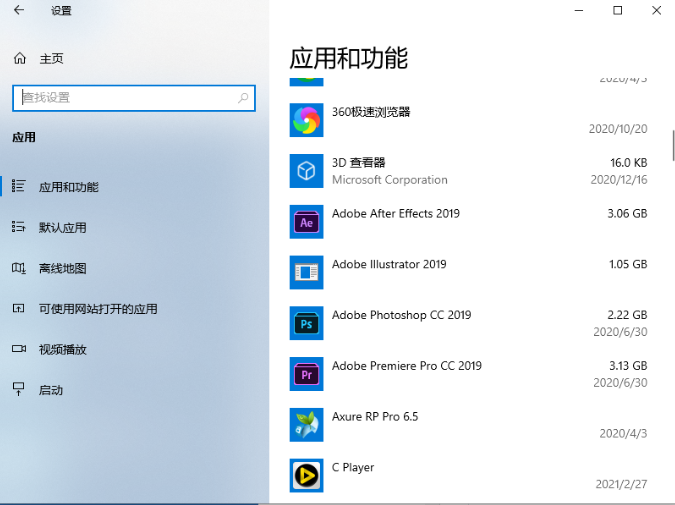The height and width of the screenshot is (505, 675).
Task: Click the 3D 查看器 cube icon
Action: (x=306, y=171)
